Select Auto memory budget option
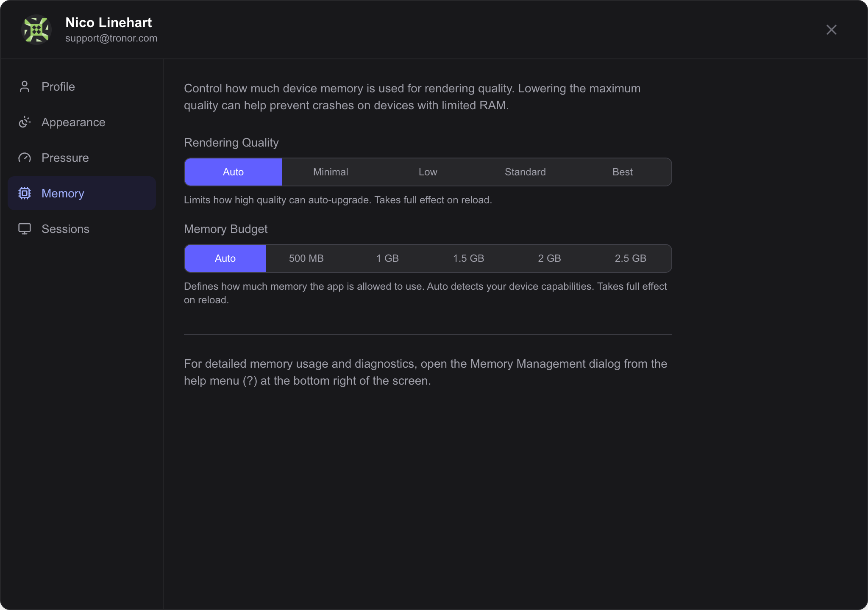This screenshot has height=610, width=868. [225, 258]
